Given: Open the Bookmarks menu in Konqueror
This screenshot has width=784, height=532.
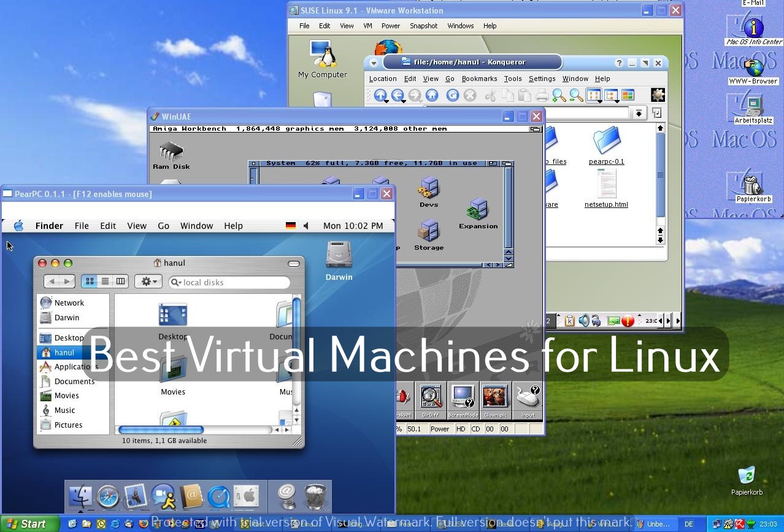Looking at the screenshot, I should click(479, 79).
